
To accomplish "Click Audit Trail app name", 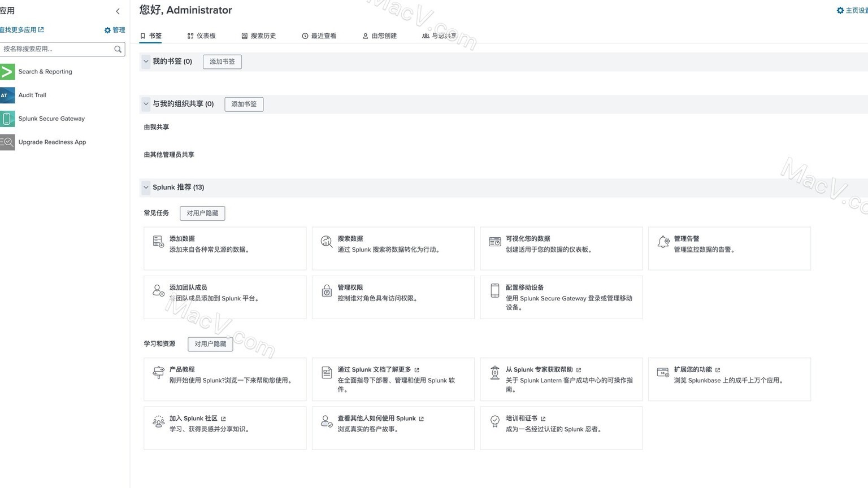I will tap(32, 95).
